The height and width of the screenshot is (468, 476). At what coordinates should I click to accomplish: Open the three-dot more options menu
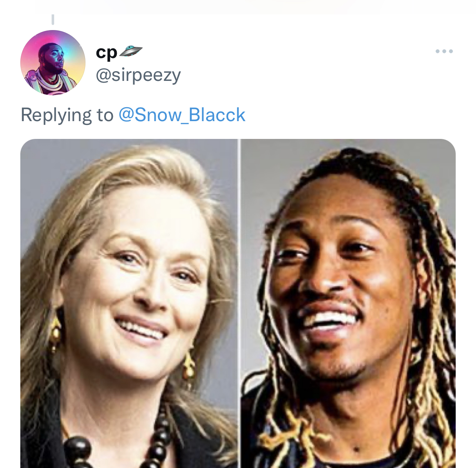click(x=444, y=51)
